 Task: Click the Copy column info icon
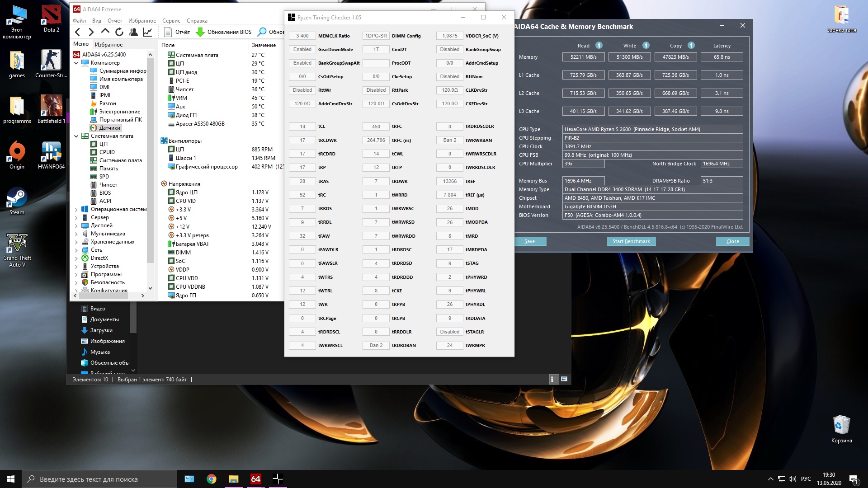click(x=691, y=45)
